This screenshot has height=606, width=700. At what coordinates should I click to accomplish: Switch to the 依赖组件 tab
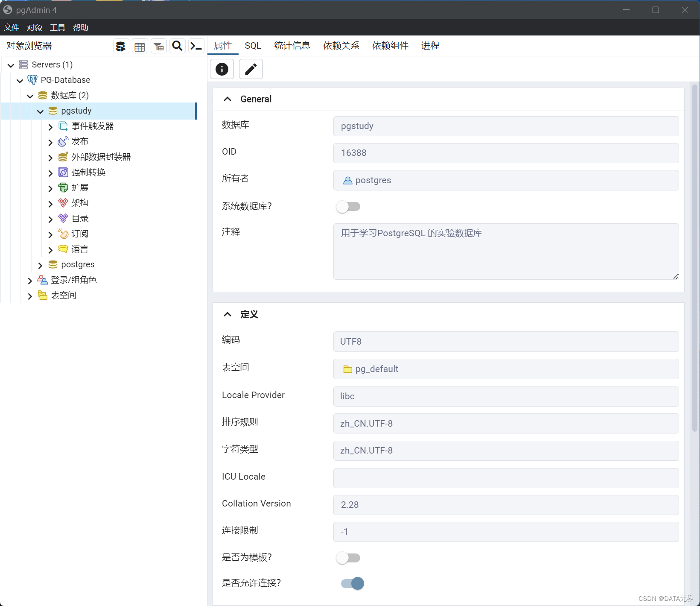[390, 46]
